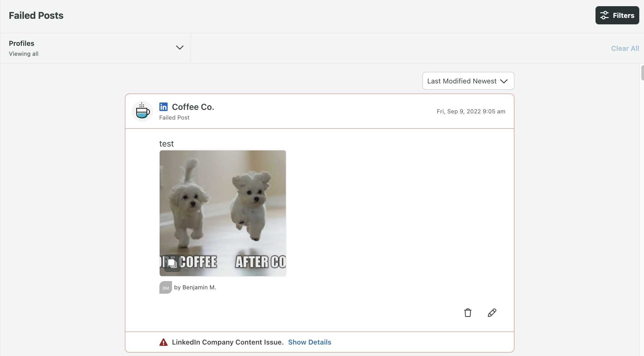644x356 pixels.
Task: Open the Filters panel
Action: tap(617, 15)
